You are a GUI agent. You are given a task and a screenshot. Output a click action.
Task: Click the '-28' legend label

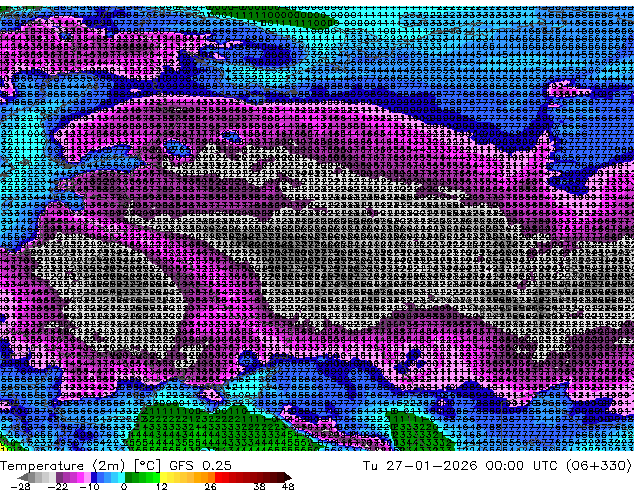click(x=20, y=486)
